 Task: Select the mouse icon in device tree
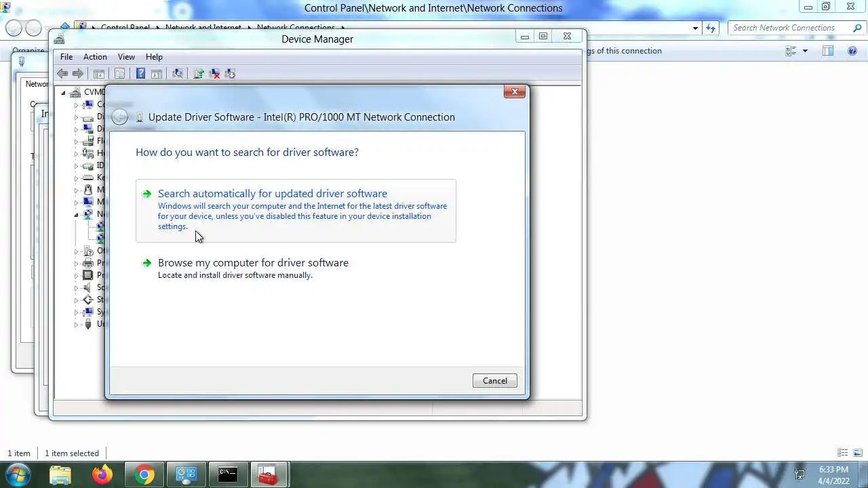[87, 190]
